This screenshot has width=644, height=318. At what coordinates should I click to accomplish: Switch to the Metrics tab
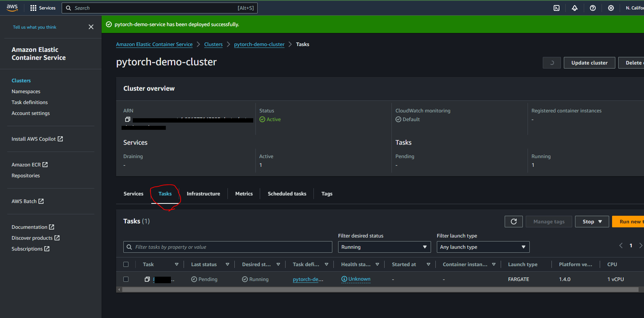(x=244, y=194)
